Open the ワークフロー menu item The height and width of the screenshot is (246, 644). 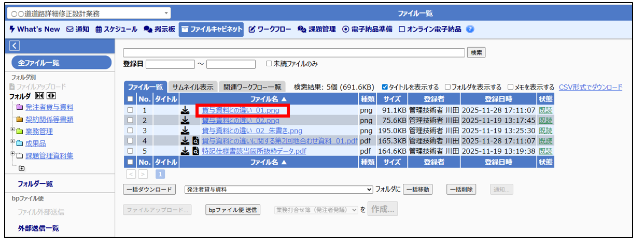point(270,30)
